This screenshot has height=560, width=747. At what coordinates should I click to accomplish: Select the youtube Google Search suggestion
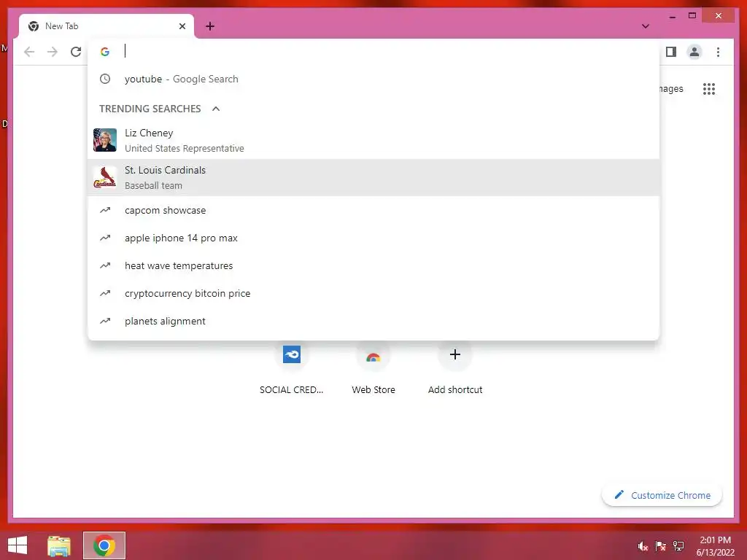coord(373,79)
